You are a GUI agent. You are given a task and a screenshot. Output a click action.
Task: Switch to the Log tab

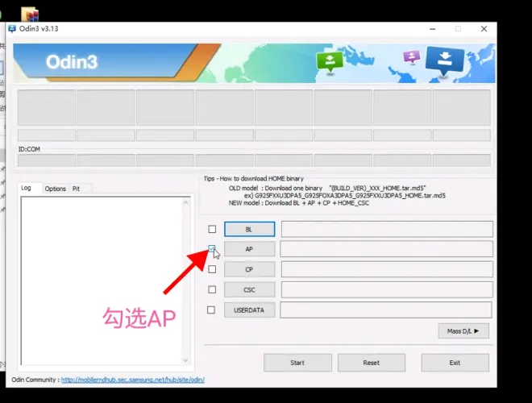26,188
